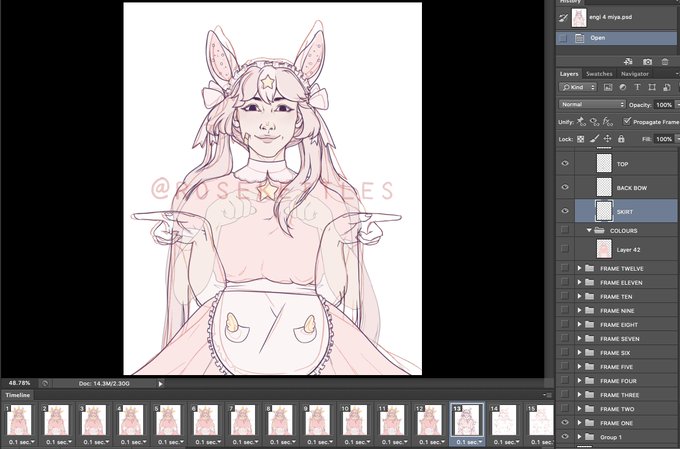
Task: Expand the FRAME EIGHT group arrow
Action: [x=579, y=324]
